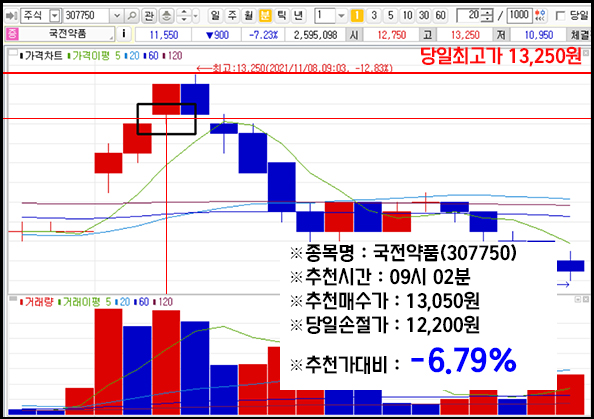Select the highlighted 1-minute interval button

(x=357, y=16)
